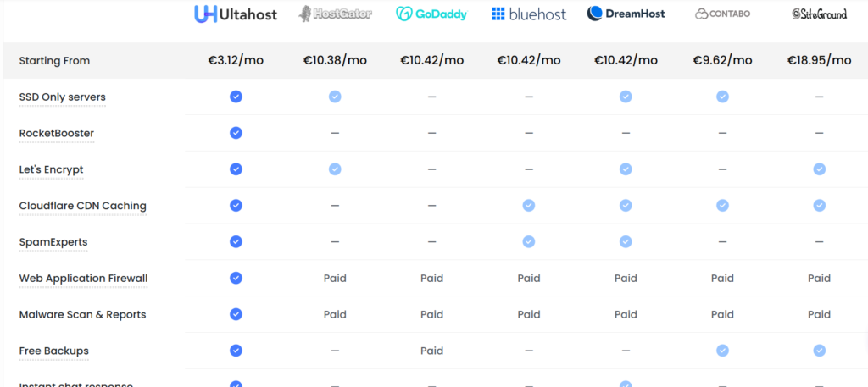Viewport: 868px width, 387px height.
Task: Click SiteGround's Let's Encrypt checkmark
Action: point(820,169)
